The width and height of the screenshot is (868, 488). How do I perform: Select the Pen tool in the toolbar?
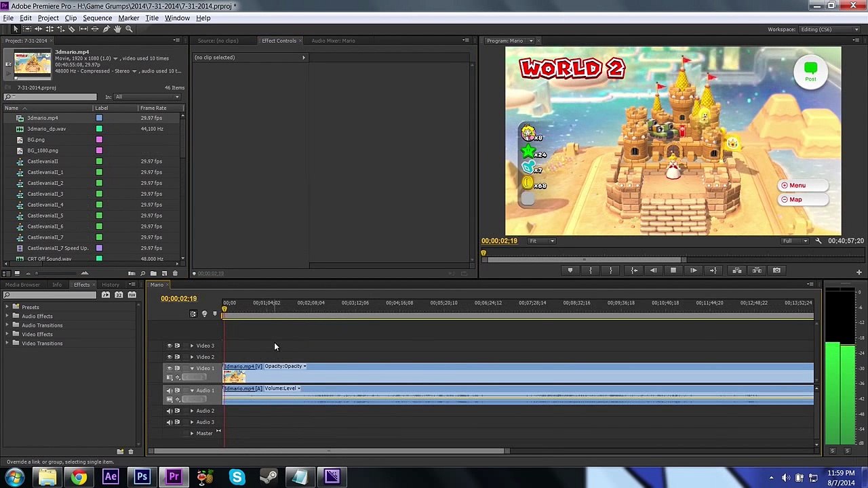coord(106,29)
